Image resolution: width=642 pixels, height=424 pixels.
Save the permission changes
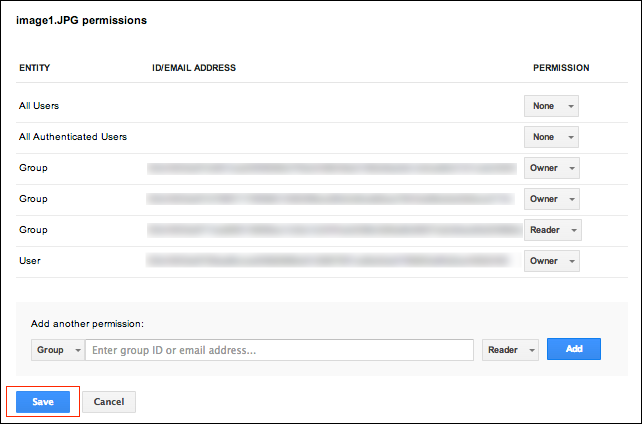tap(43, 401)
